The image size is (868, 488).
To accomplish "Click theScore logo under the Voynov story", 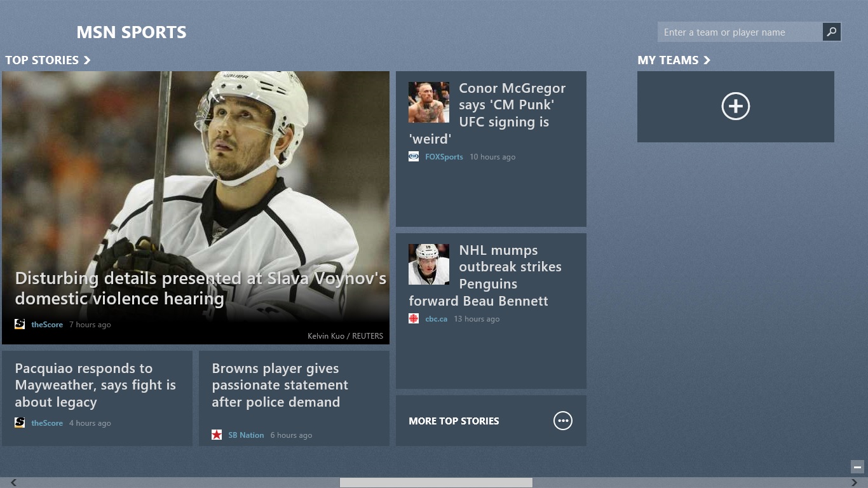I will click(x=20, y=324).
